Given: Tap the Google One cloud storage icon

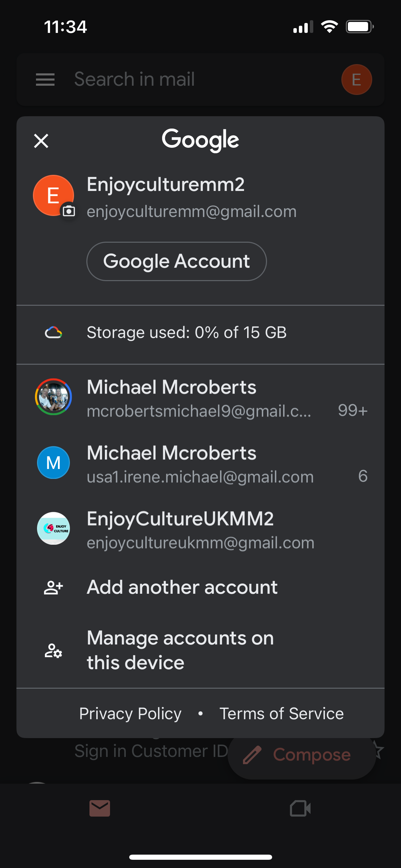Looking at the screenshot, I should 53,333.
